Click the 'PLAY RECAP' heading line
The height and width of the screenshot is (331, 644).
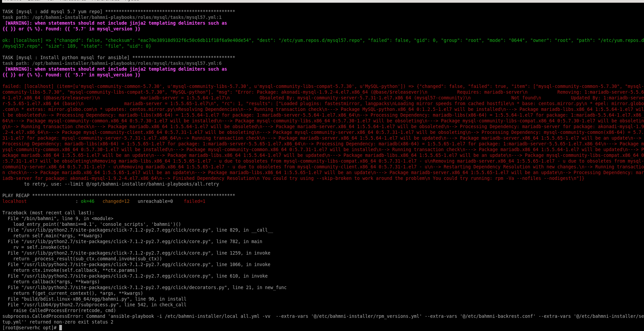click(x=16, y=195)
